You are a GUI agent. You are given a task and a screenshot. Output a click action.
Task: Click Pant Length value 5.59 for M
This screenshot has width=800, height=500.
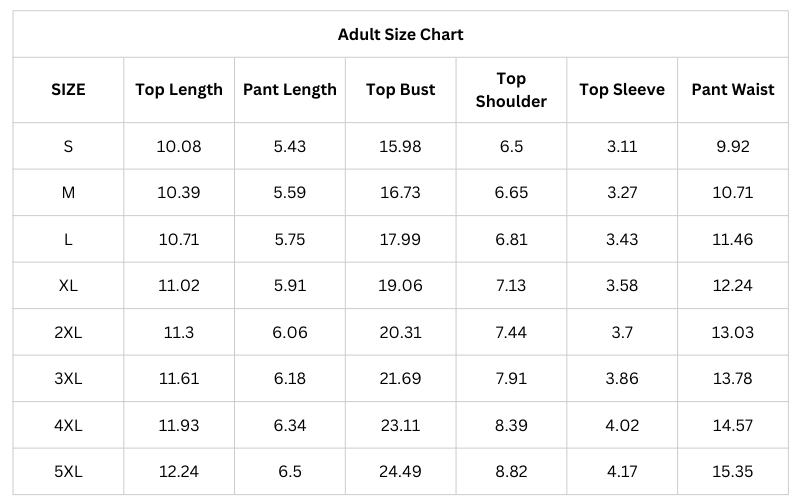(290, 193)
